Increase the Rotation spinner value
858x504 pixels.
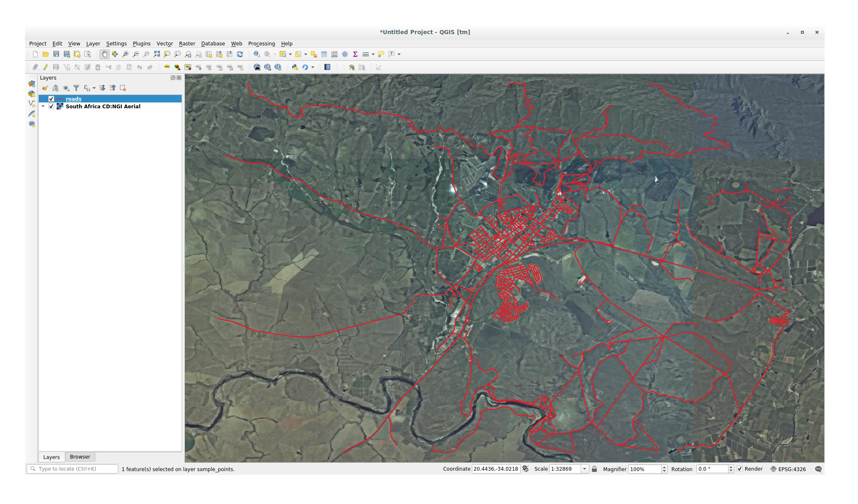(x=731, y=467)
